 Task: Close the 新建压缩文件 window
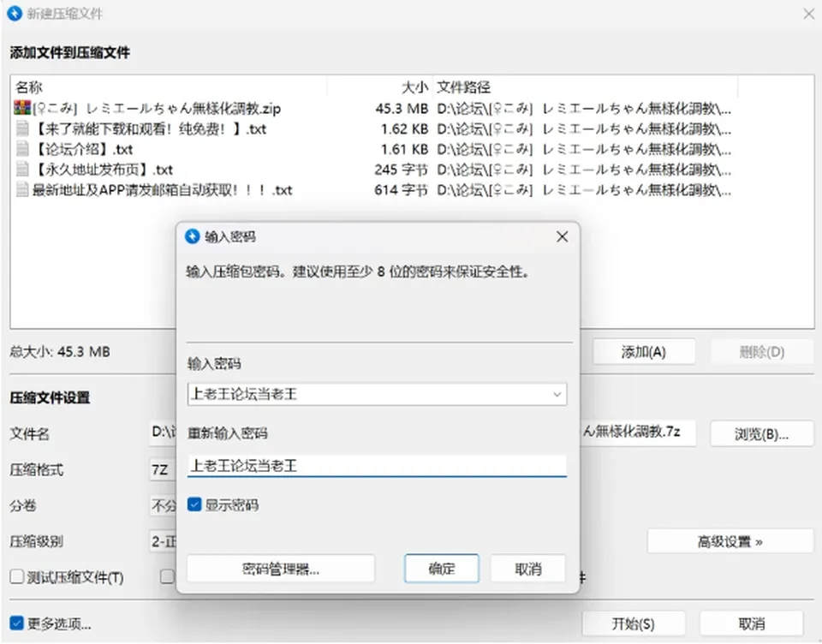808,14
